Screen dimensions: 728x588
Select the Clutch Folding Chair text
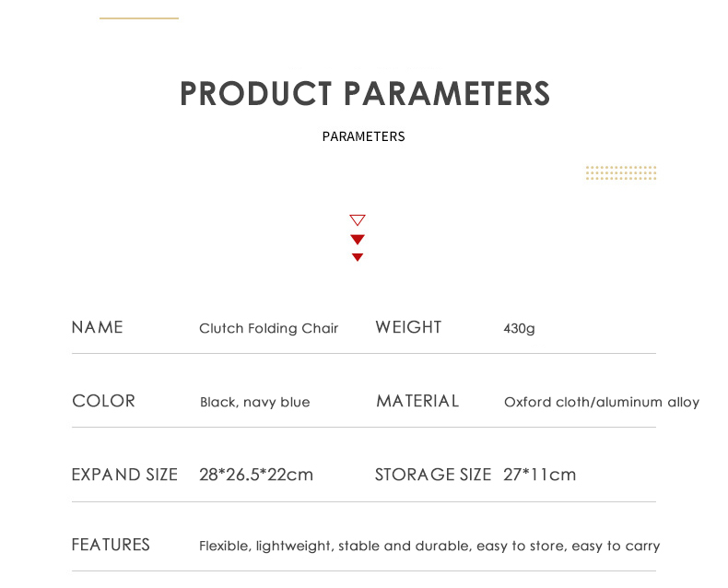(x=269, y=328)
